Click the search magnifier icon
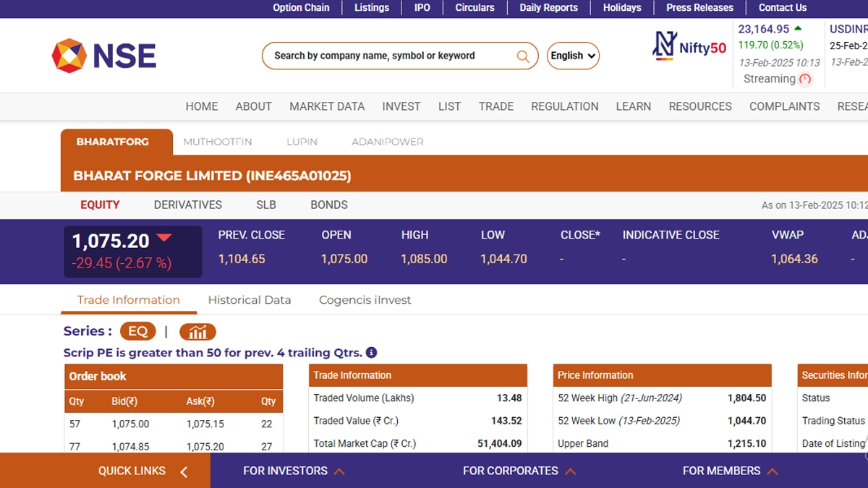Viewport: 868px width, 488px height. pyautogui.click(x=522, y=56)
